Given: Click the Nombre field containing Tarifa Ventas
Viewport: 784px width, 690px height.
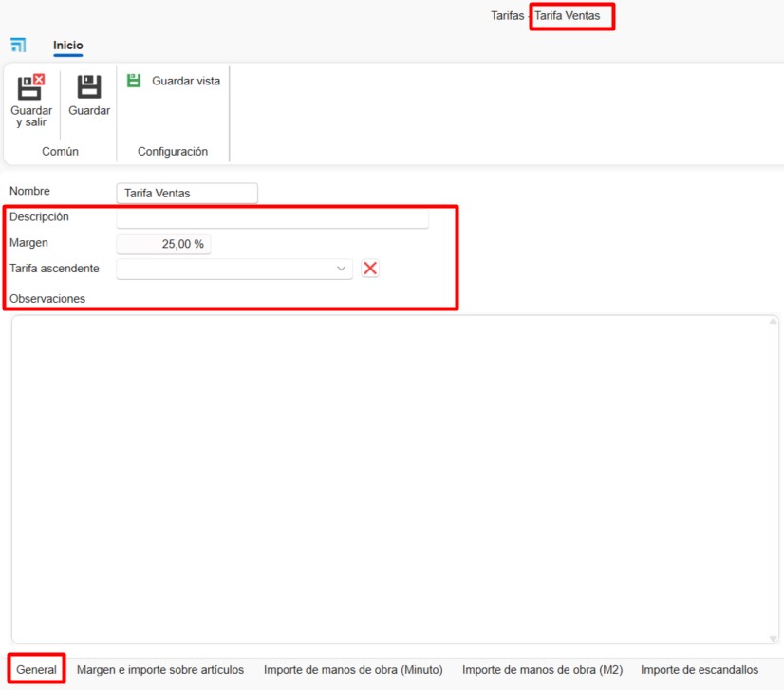Looking at the screenshot, I should click(x=186, y=194).
